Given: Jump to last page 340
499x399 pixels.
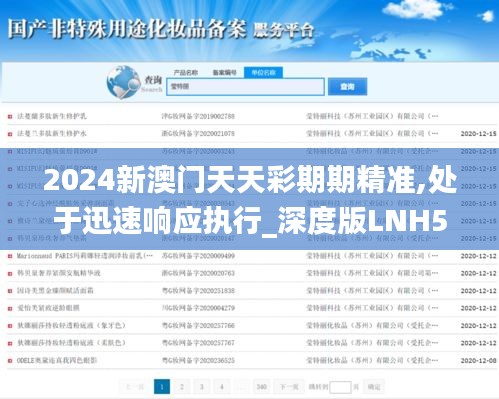Looking at the screenshot, I should click(262, 387).
